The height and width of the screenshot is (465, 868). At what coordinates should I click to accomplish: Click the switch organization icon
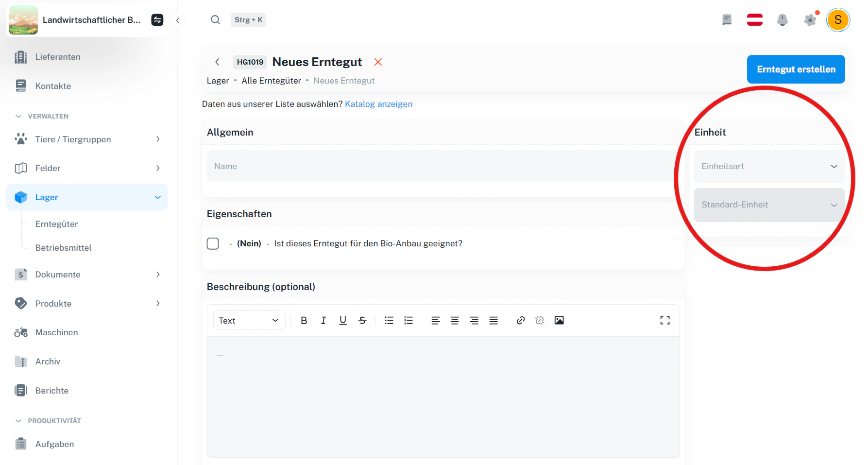157,20
